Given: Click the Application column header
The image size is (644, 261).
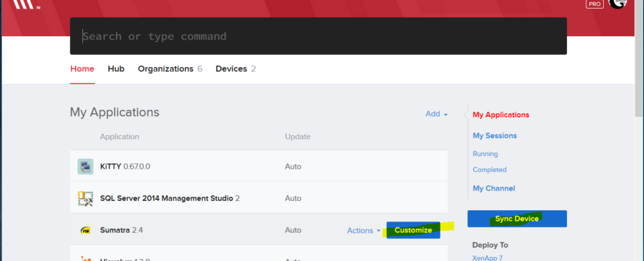Looking at the screenshot, I should [120, 137].
